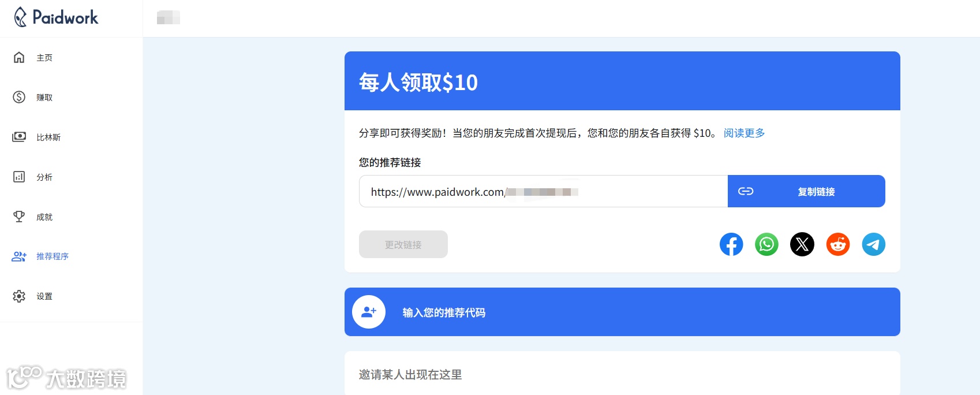This screenshot has width=980, height=395.
Task: Click the gear icon beside 设置
Action: tap(19, 296)
